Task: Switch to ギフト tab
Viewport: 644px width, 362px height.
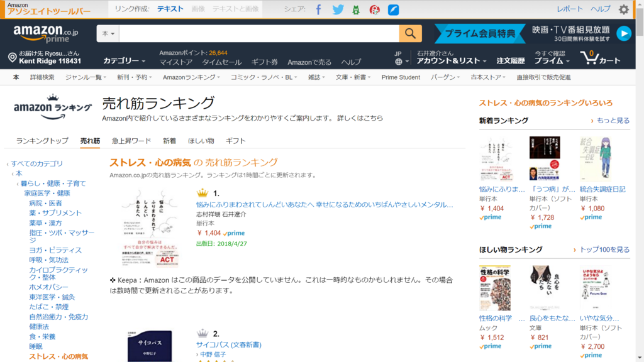Action: tap(235, 141)
